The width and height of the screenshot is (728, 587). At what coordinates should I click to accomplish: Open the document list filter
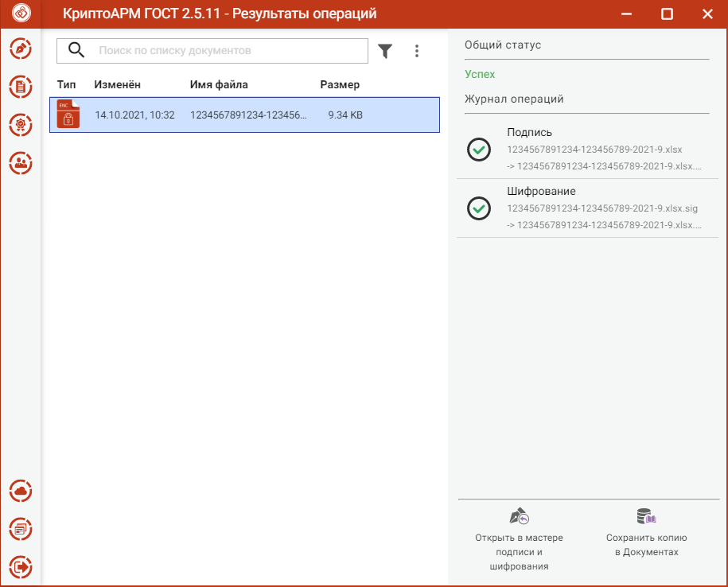tap(385, 51)
